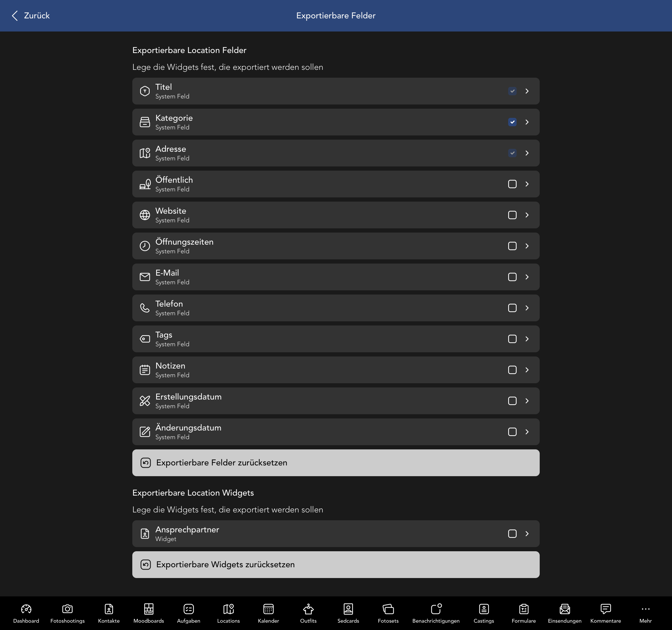
Task: Toggle the Adresse export checkbox
Action: 512,153
